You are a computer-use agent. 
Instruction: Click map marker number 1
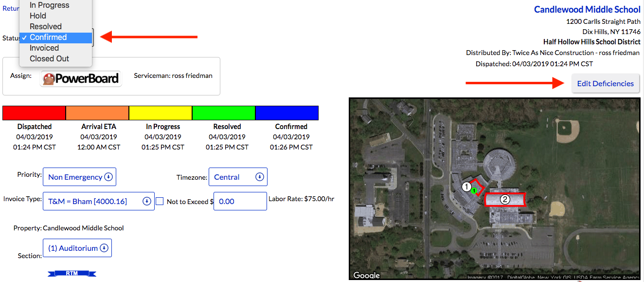click(x=466, y=187)
